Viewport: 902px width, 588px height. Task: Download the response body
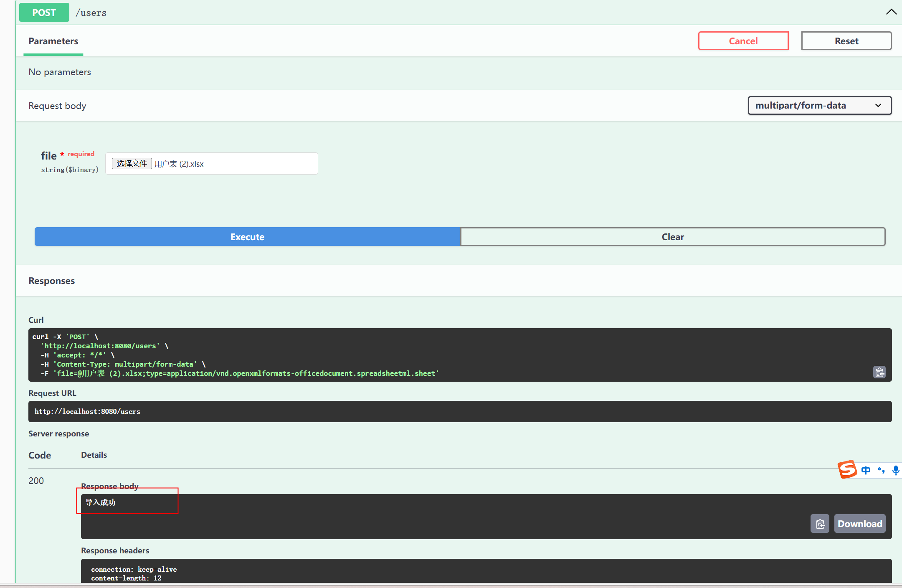860,524
